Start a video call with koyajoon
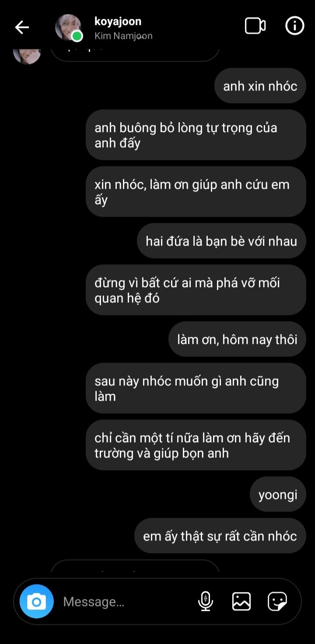Viewport: 315px width, 644px height. (255, 26)
